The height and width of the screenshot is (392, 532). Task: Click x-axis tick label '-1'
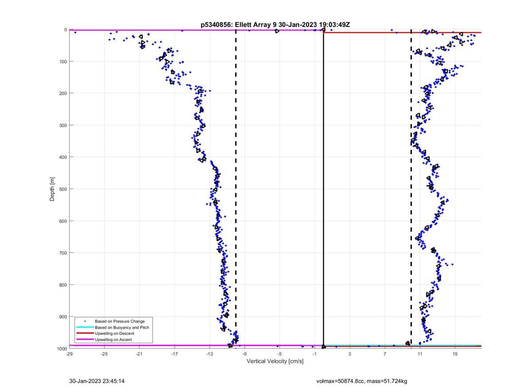(x=314, y=353)
